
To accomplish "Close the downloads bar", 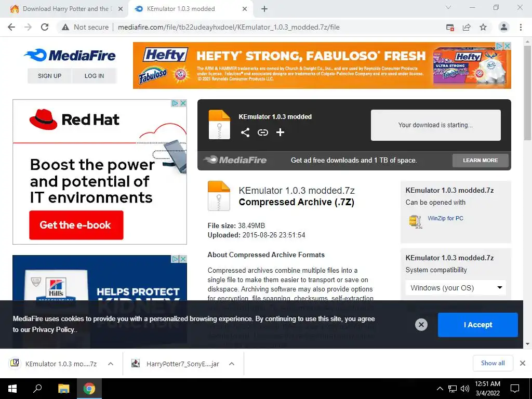I will coord(523,363).
